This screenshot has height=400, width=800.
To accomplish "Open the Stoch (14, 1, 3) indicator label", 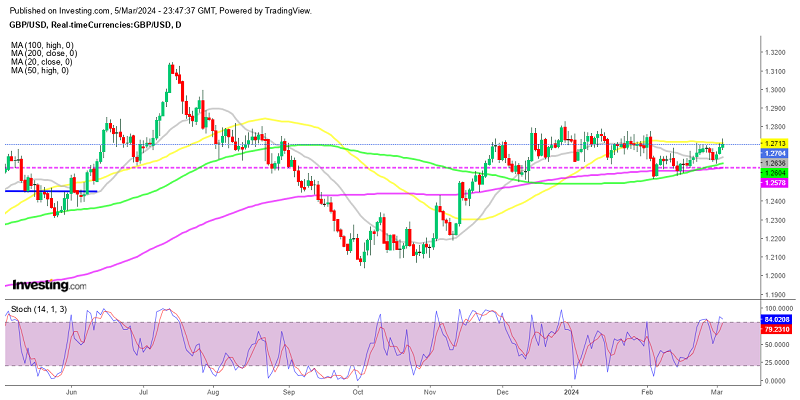I will point(36,307).
